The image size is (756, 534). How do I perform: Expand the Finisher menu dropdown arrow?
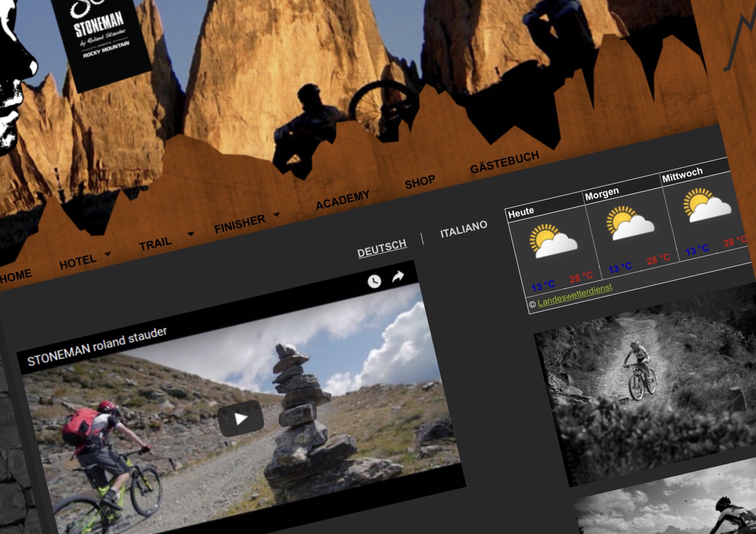tap(277, 215)
